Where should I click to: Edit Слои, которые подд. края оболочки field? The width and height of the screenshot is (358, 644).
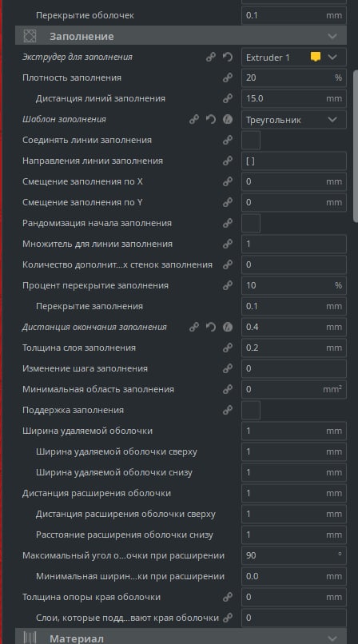click(x=294, y=618)
